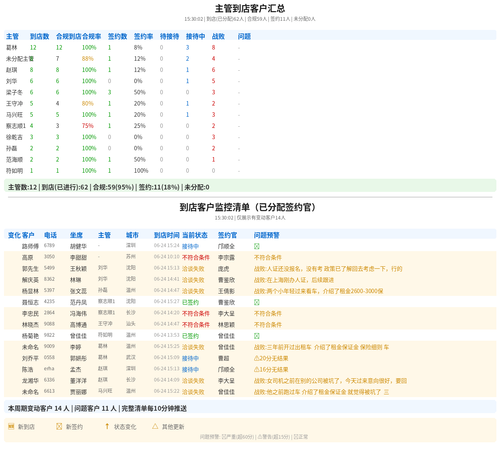
Task: Click the 合规率 column header
Action: pos(92,36)
